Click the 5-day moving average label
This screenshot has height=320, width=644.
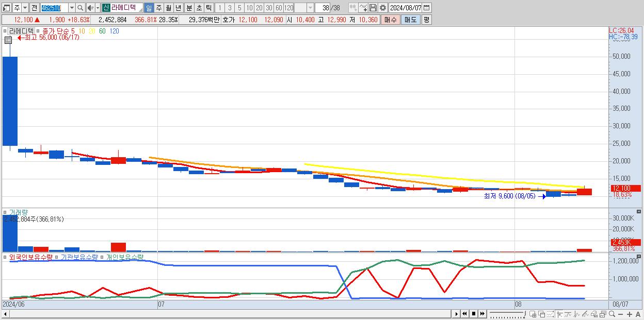coord(73,31)
